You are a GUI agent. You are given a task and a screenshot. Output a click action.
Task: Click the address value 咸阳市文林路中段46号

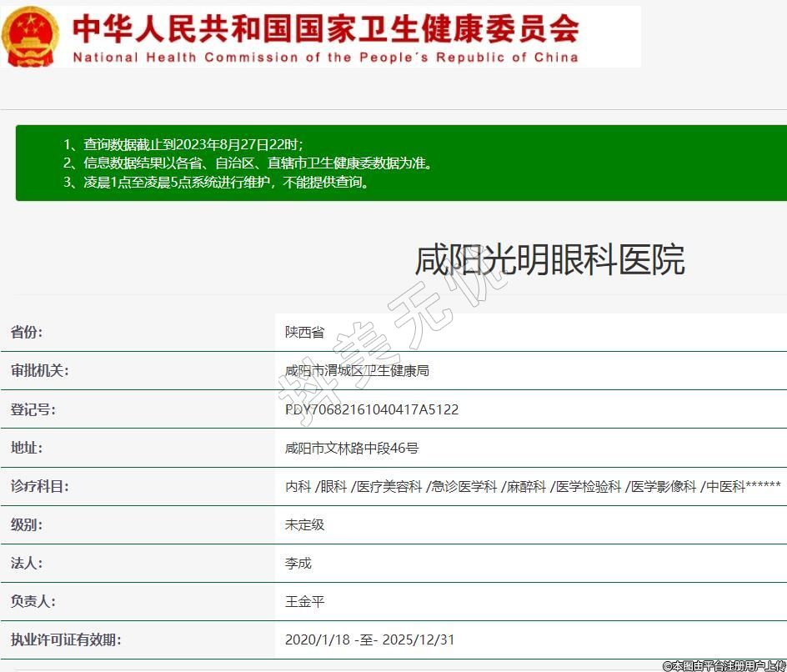(x=352, y=448)
